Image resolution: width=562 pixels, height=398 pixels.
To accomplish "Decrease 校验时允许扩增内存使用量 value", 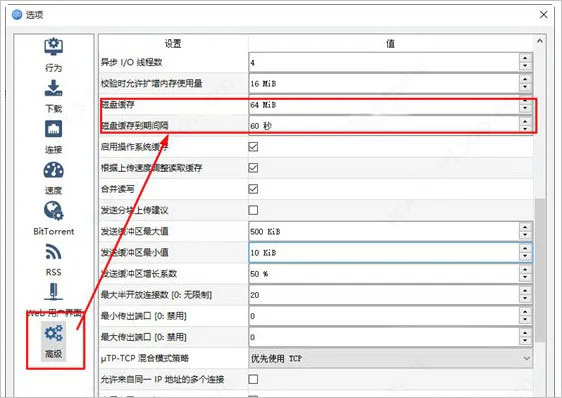I will pos(525,87).
